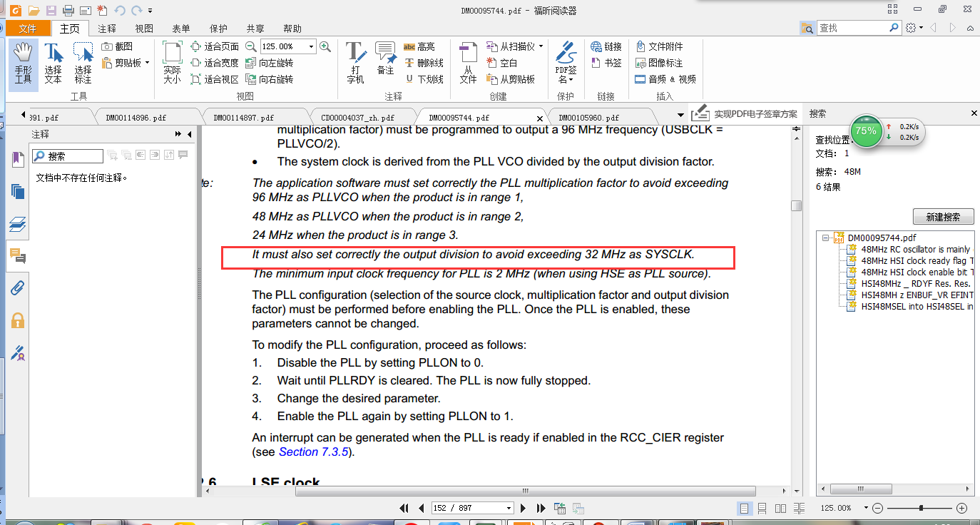980x525 pixels.
Task: Collapse the DM00095744.pdf search results tree
Action: coord(826,238)
